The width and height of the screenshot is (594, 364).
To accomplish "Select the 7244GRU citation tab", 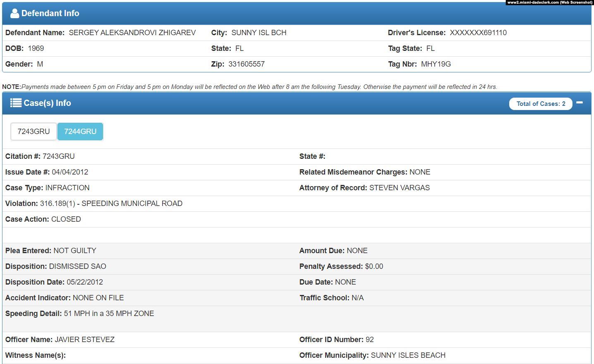I will [80, 132].
